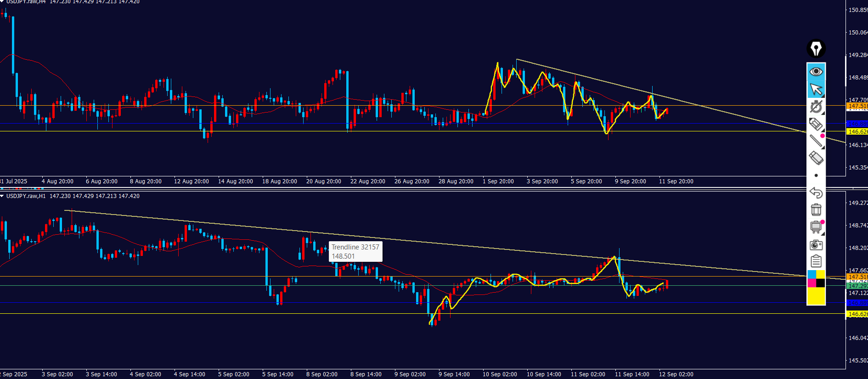Click the Trendline 32157 tooltip
868x379 pixels.
click(355, 252)
